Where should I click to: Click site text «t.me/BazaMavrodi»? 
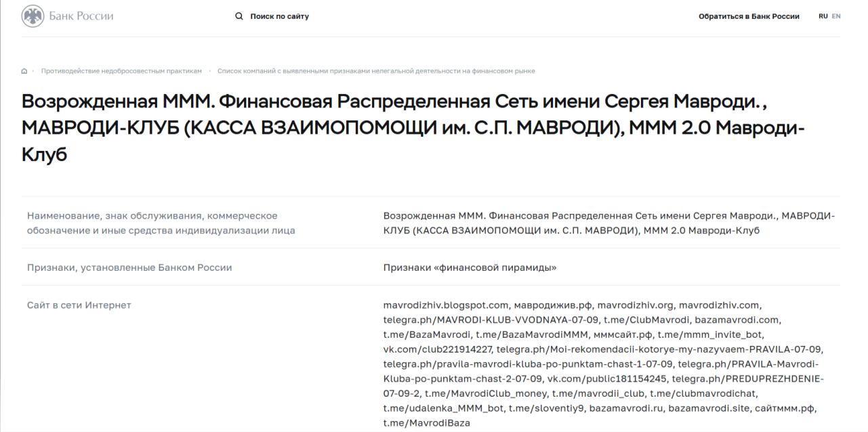point(427,334)
